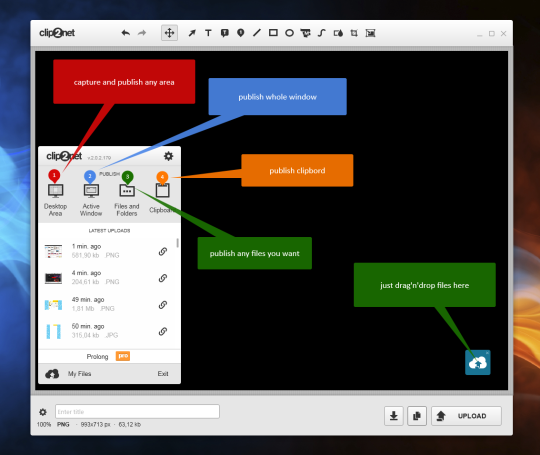540x455 pixels.
Task: Open thumbnail of 49 min. ago upload
Action: coord(53,305)
